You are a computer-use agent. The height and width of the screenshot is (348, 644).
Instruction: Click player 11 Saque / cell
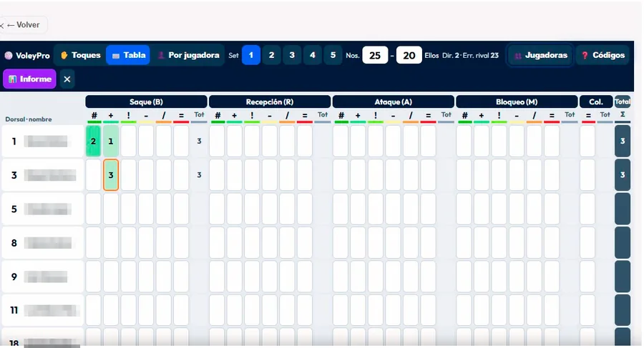click(163, 310)
